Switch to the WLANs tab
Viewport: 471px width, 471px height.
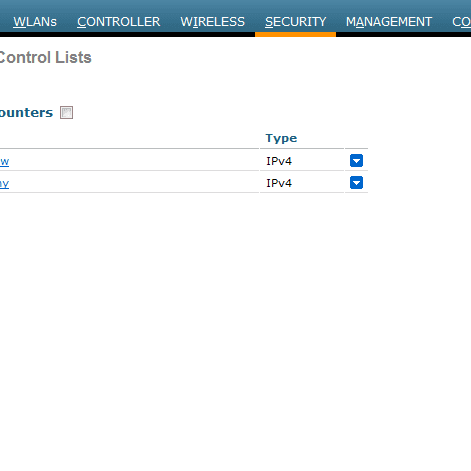pyautogui.click(x=35, y=22)
